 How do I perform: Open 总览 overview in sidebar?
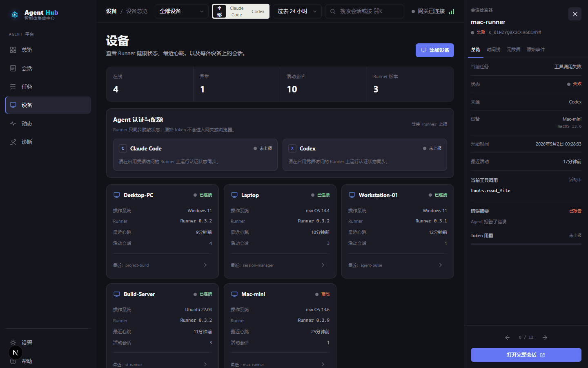pos(48,50)
